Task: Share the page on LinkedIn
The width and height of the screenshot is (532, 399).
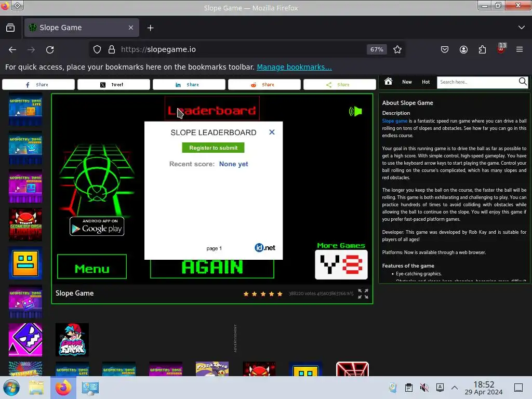Action: [x=189, y=85]
